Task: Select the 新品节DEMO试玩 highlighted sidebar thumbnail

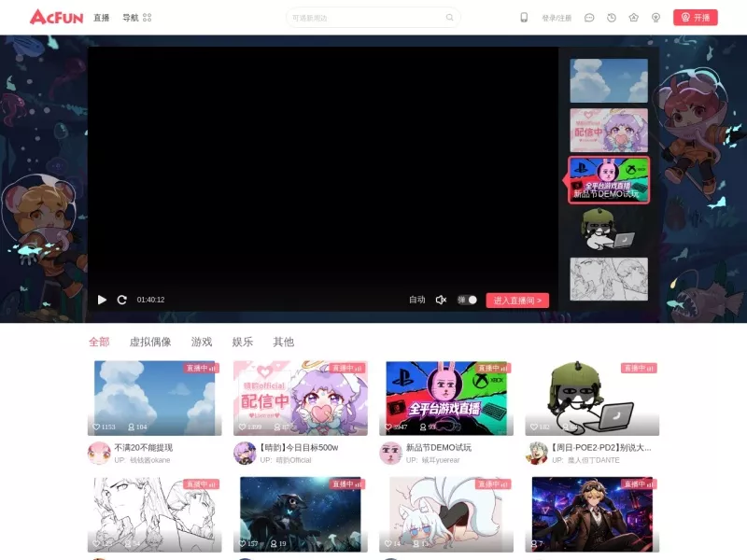Action: click(x=609, y=180)
